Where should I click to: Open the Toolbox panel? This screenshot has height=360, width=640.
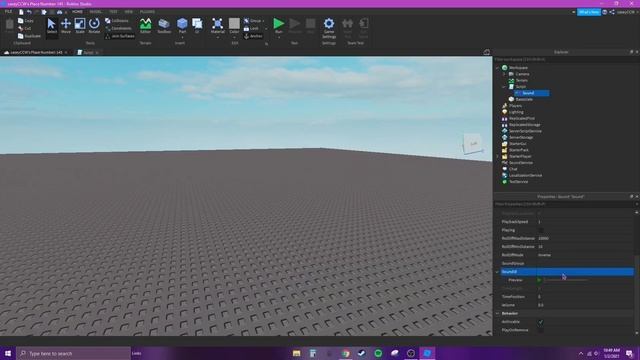click(x=164, y=26)
